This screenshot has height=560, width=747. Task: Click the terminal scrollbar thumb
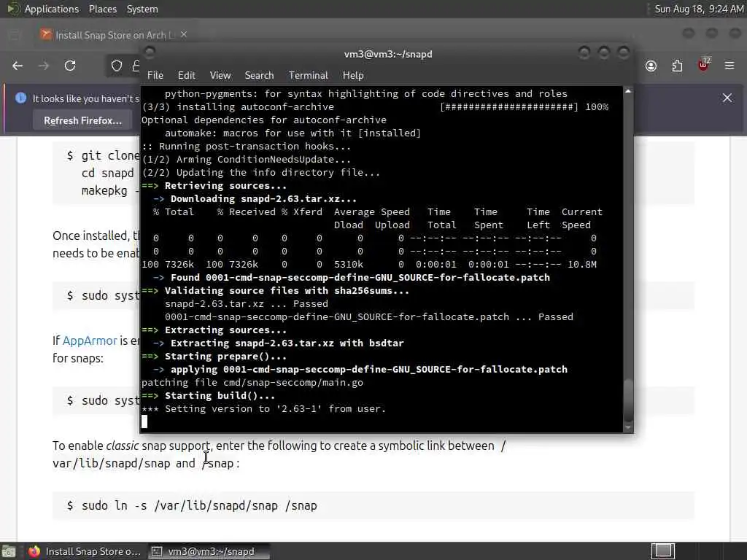click(628, 400)
